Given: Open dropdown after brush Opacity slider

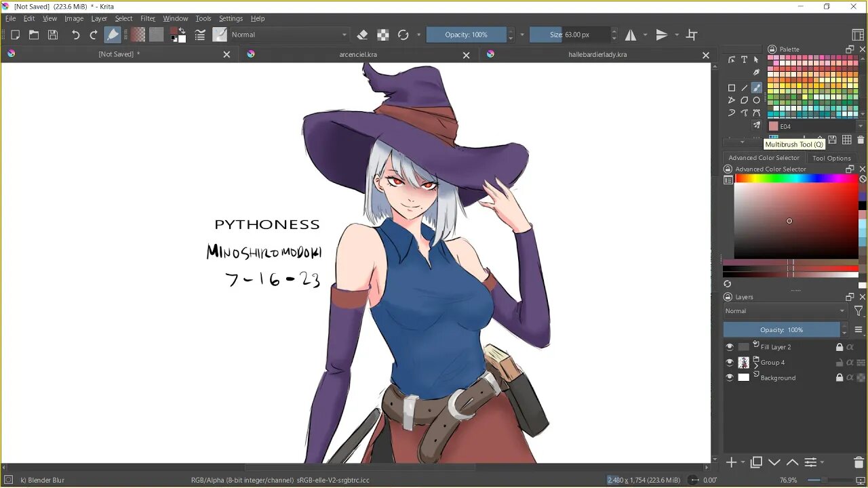Looking at the screenshot, I should click(x=522, y=35).
